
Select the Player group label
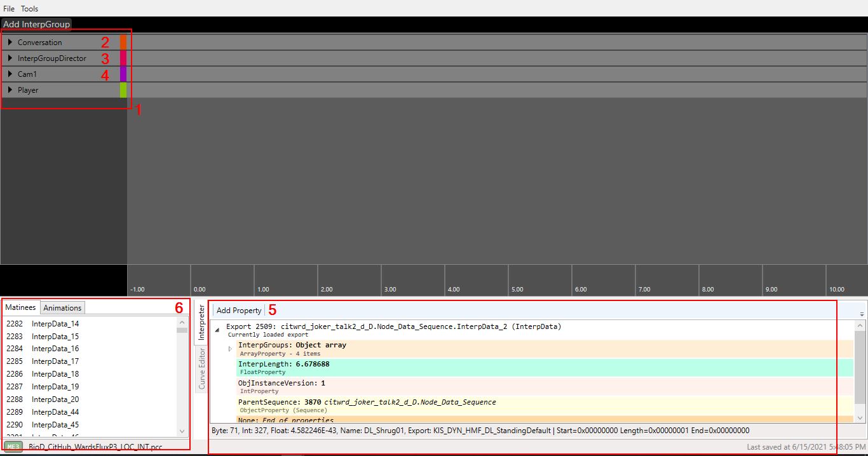pyautogui.click(x=28, y=90)
